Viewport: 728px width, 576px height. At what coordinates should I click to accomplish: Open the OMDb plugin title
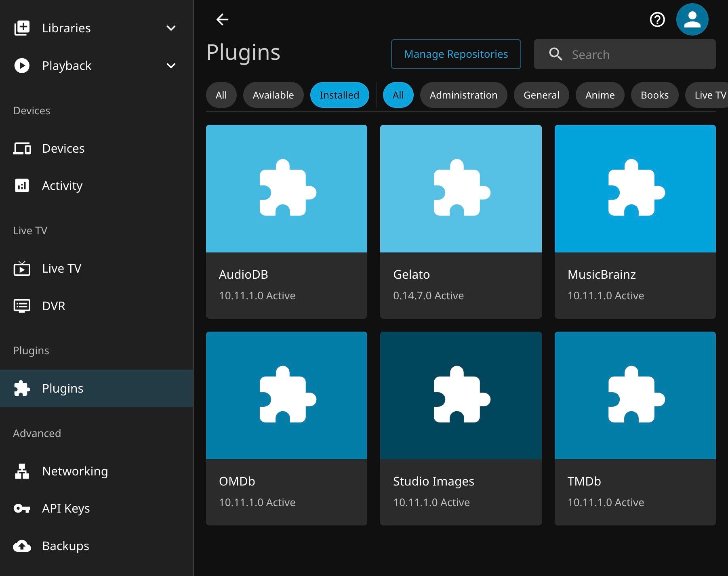[237, 481]
